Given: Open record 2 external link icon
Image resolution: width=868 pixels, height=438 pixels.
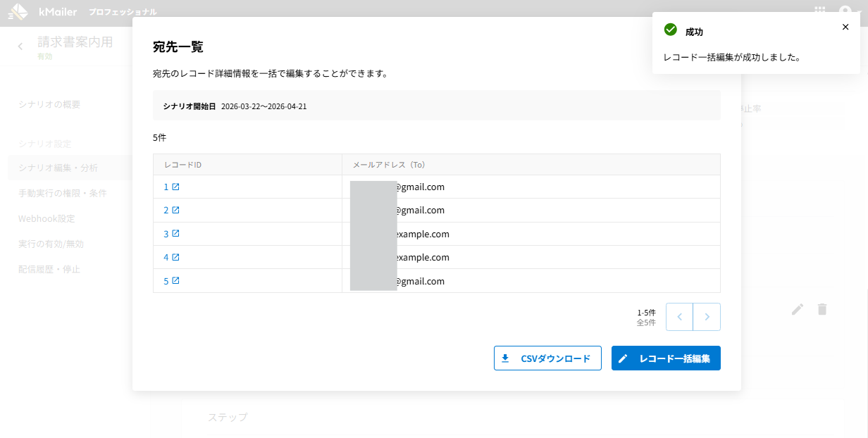Looking at the screenshot, I should (175, 211).
